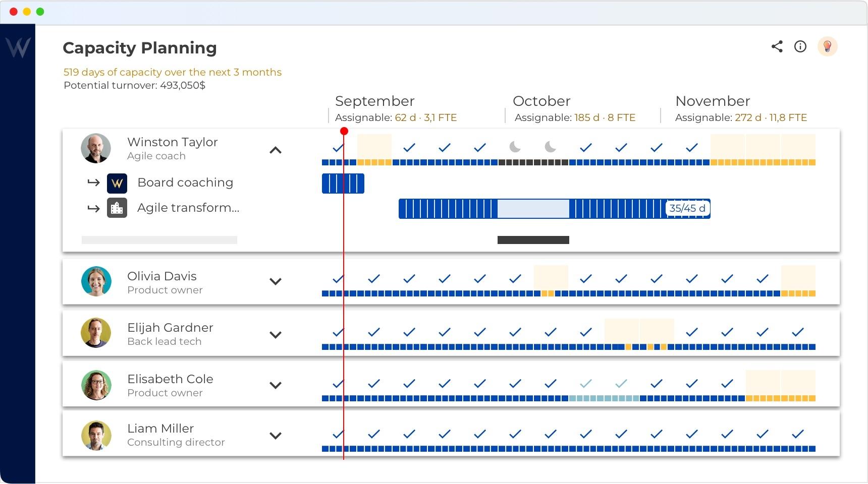Viewport: 868px width, 484px height.
Task: Click the Agile transformation building icon
Action: (117, 208)
